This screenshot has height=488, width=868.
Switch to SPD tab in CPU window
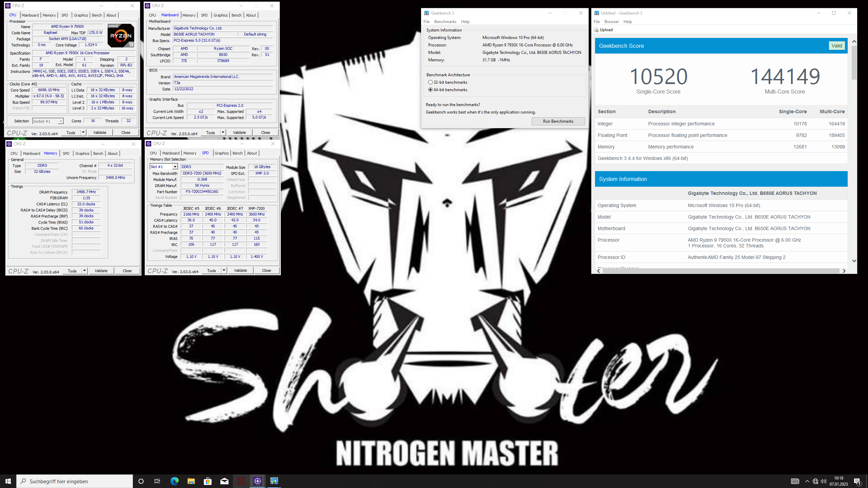point(64,15)
